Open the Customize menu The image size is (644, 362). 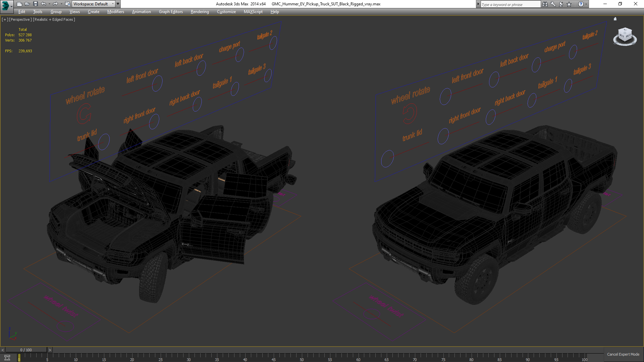(226, 12)
